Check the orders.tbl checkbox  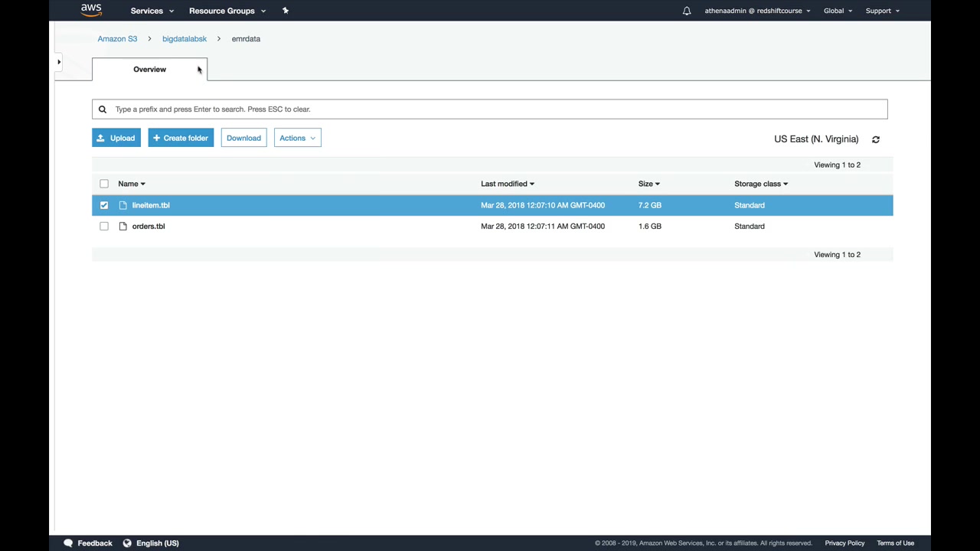104,227
